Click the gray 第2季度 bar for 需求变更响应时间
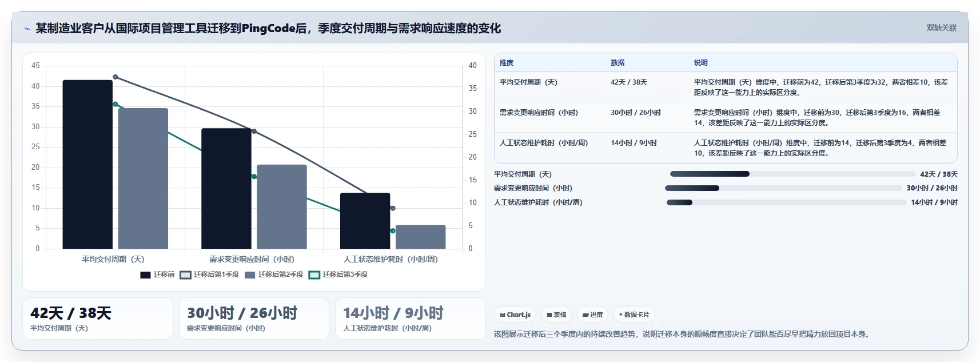 point(281,207)
